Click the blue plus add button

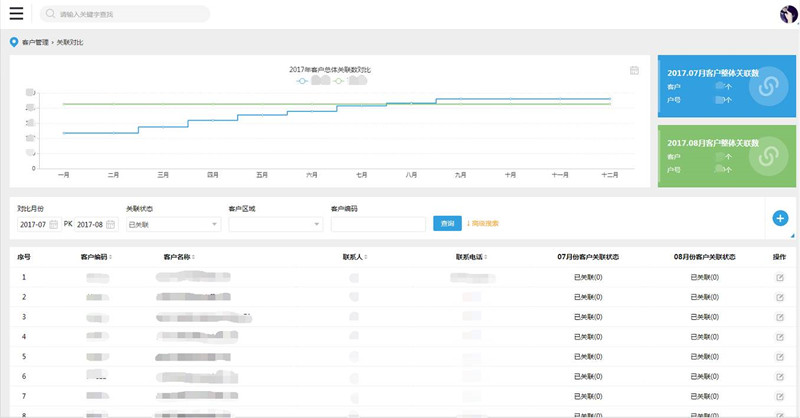[x=780, y=218]
